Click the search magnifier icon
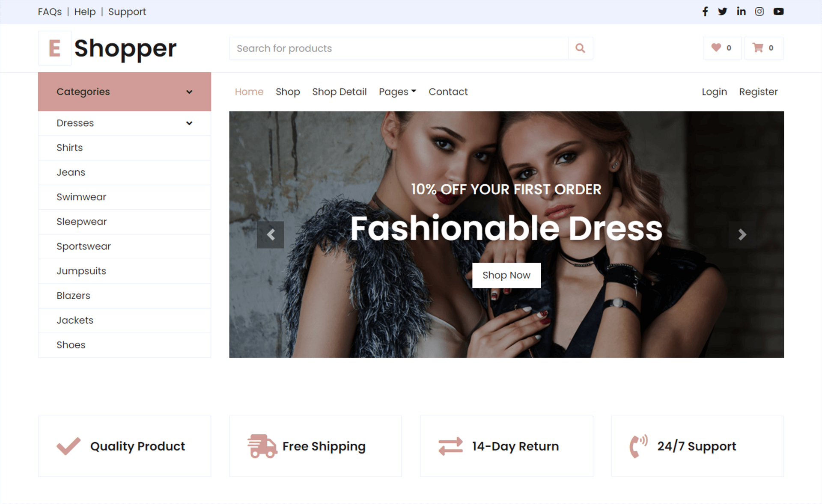The image size is (822, 504). [x=580, y=48]
